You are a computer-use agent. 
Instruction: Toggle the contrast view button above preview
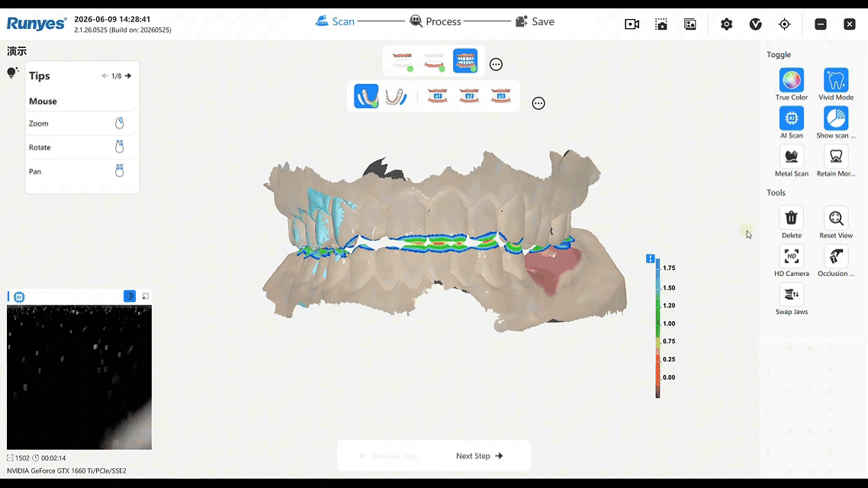130,296
